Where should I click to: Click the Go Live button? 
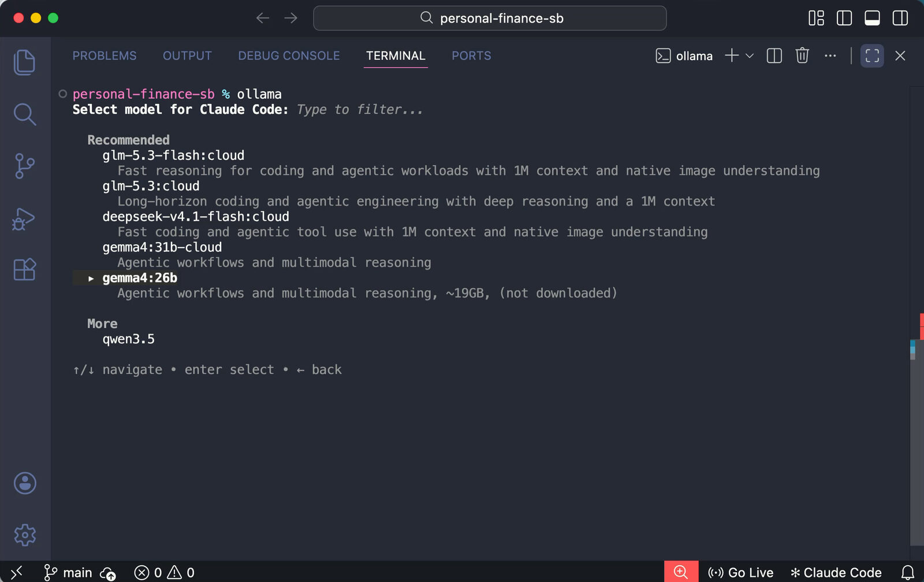coord(740,572)
